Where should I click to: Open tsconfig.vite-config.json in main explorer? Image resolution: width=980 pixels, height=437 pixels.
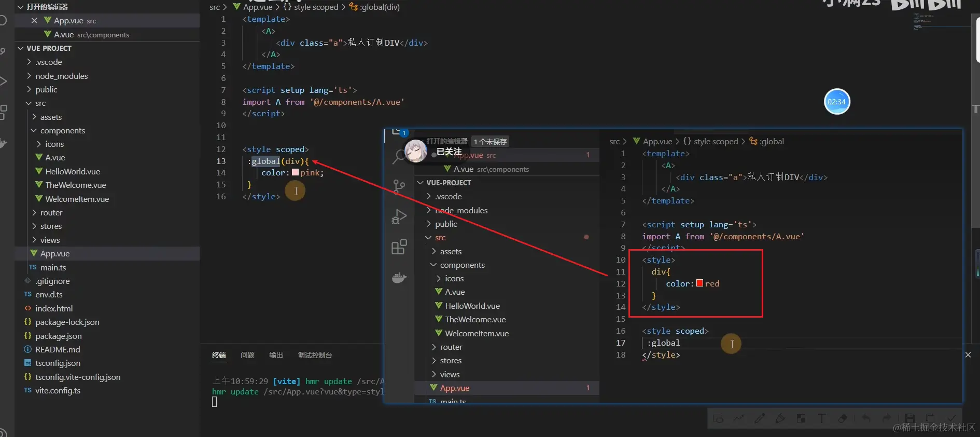click(78, 377)
